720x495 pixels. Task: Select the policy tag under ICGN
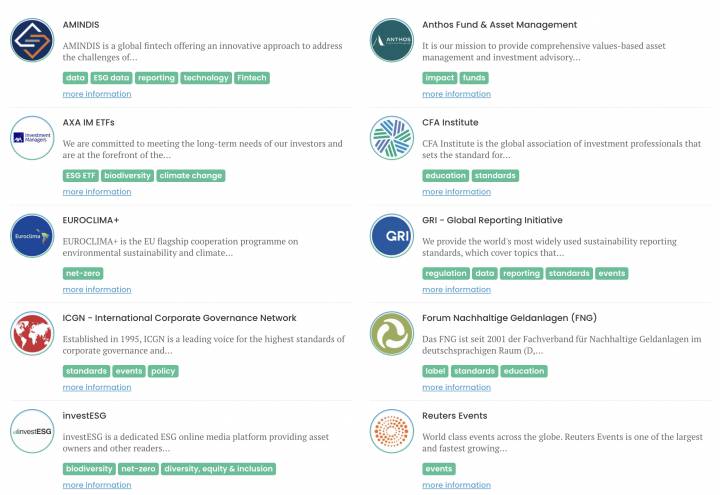[163, 371]
